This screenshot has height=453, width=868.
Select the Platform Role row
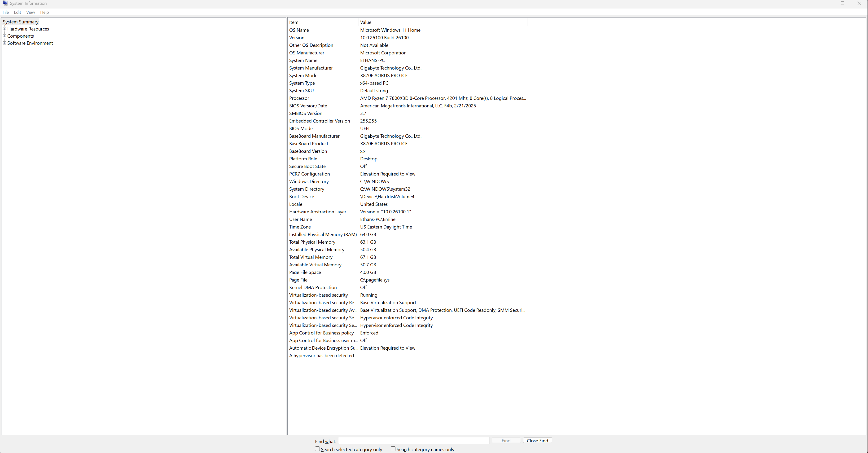coord(407,159)
